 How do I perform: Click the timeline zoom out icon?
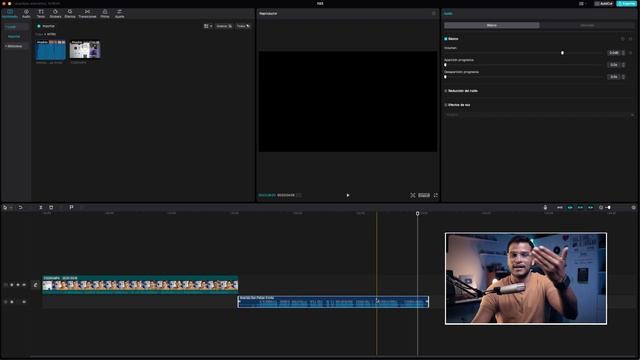[601, 208]
